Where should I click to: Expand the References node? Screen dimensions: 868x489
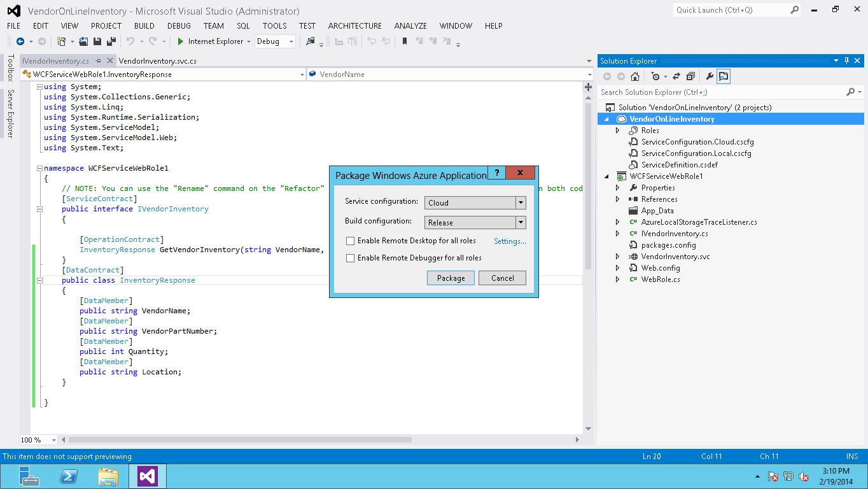click(x=617, y=199)
